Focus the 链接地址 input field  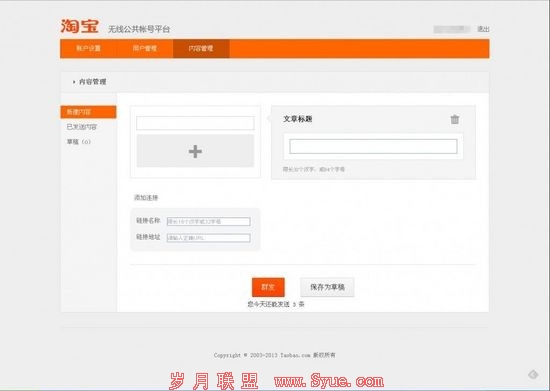208,238
